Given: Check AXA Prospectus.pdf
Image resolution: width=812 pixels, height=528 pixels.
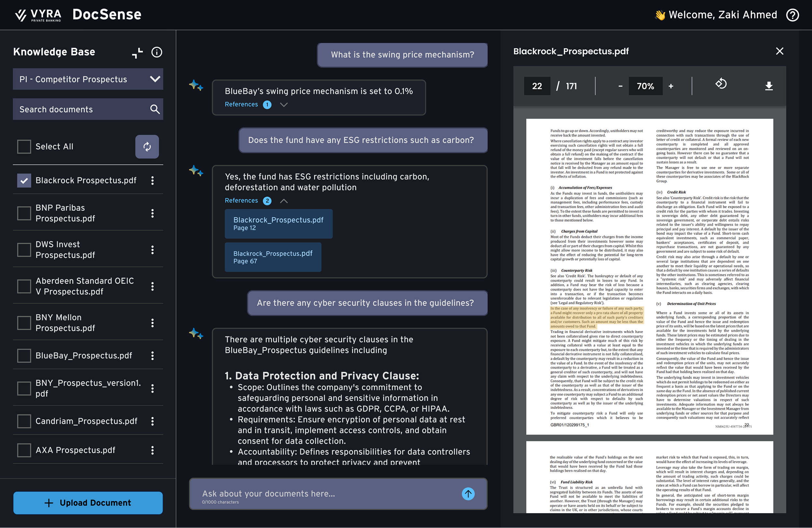Looking at the screenshot, I should pyautogui.click(x=24, y=451).
